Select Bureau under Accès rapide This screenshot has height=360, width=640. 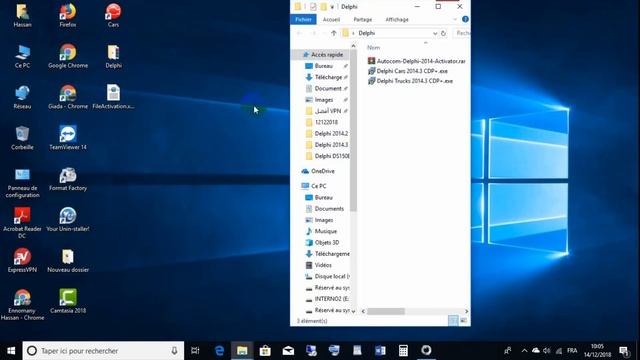click(324, 66)
